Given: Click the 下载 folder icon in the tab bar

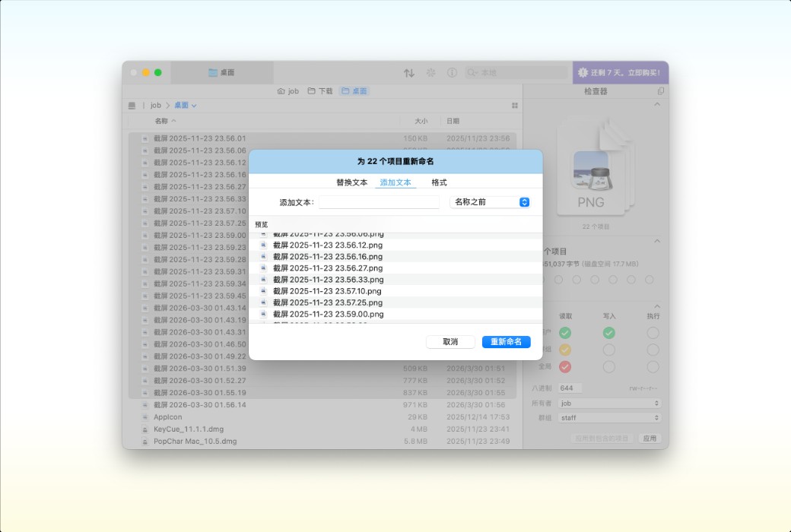Looking at the screenshot, I should pyautogui.click(x=310, y=90).
